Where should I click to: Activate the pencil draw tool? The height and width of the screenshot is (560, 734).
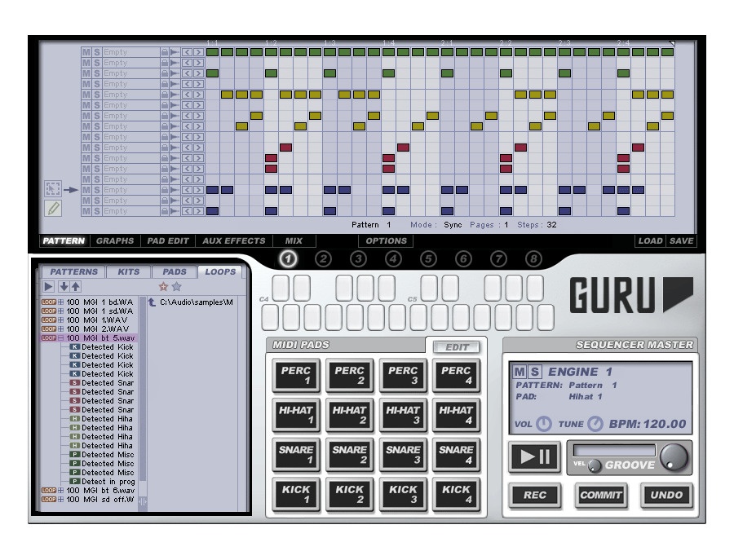[x=53, y=209]
